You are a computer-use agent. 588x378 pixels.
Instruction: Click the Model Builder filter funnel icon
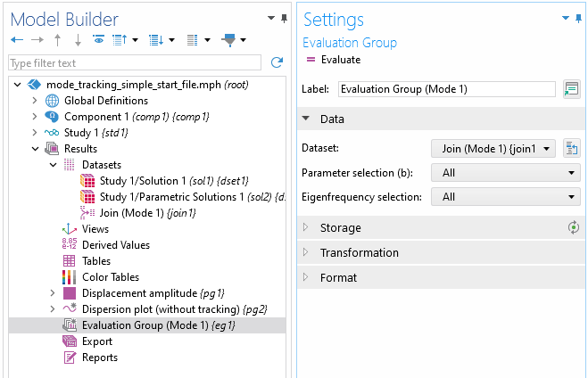click(228, 40)
